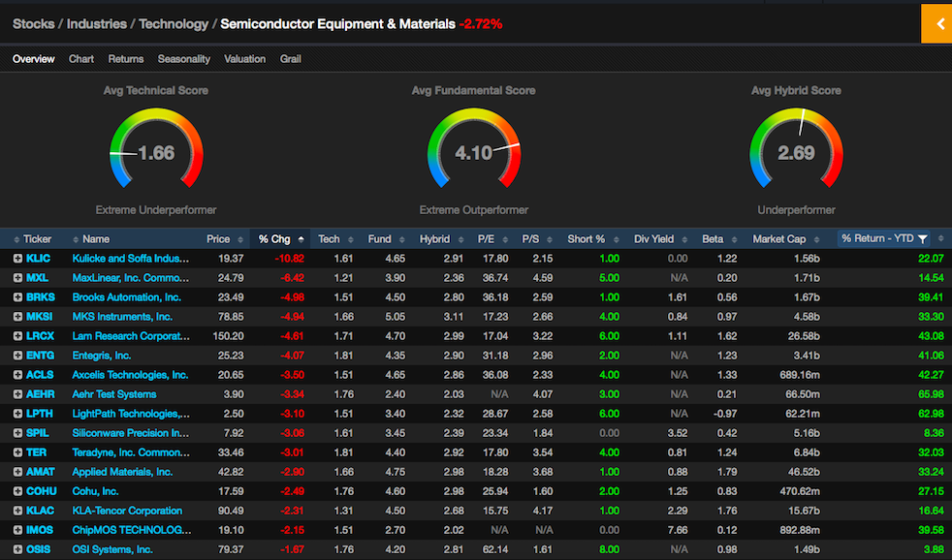Expand the OSIS row with plus icon
This screenshot has height=560, width=952.
pos(17,549)
